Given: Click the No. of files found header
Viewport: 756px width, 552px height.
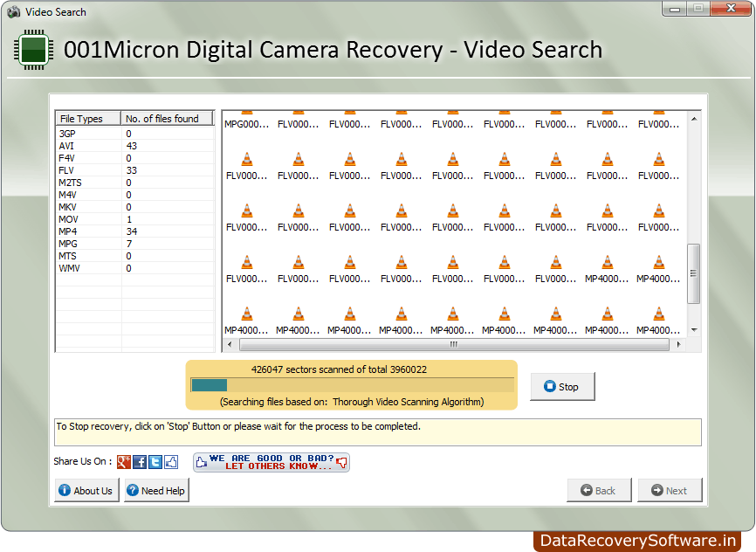Looking at the screenshot, I should click(167, 118).
